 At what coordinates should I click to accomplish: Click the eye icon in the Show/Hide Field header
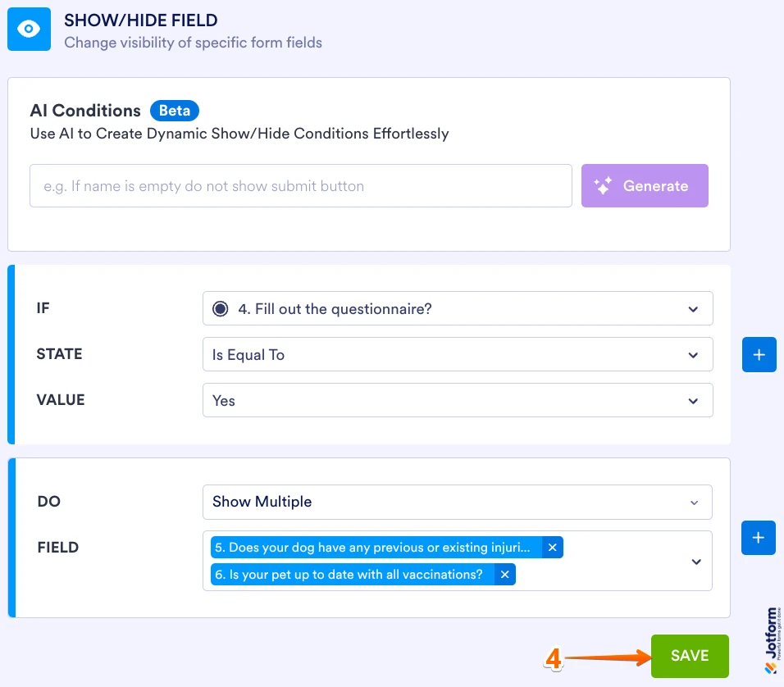point(29,29)
